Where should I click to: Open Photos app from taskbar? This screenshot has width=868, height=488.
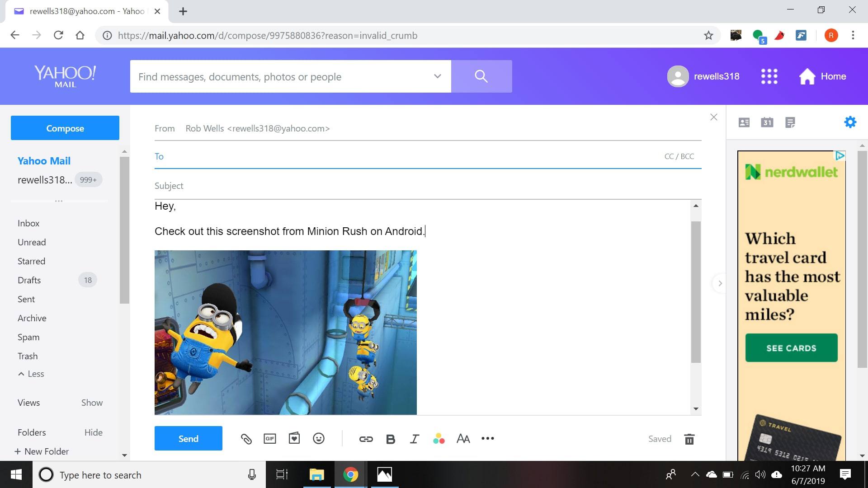click(385, 474)
